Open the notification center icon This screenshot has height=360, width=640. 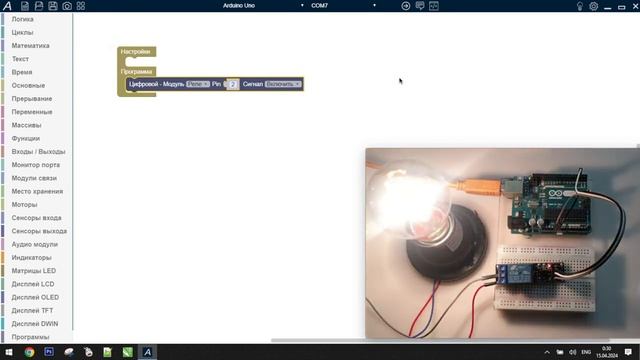[628, 352]
